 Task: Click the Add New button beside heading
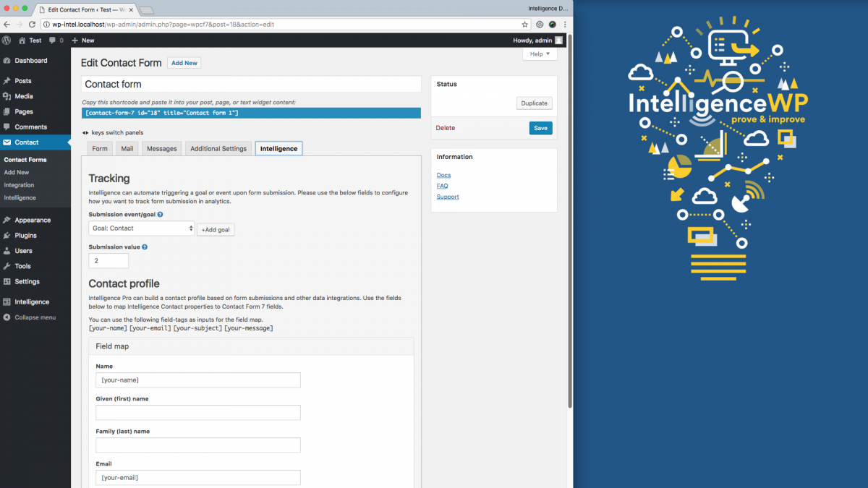(184, 63)
